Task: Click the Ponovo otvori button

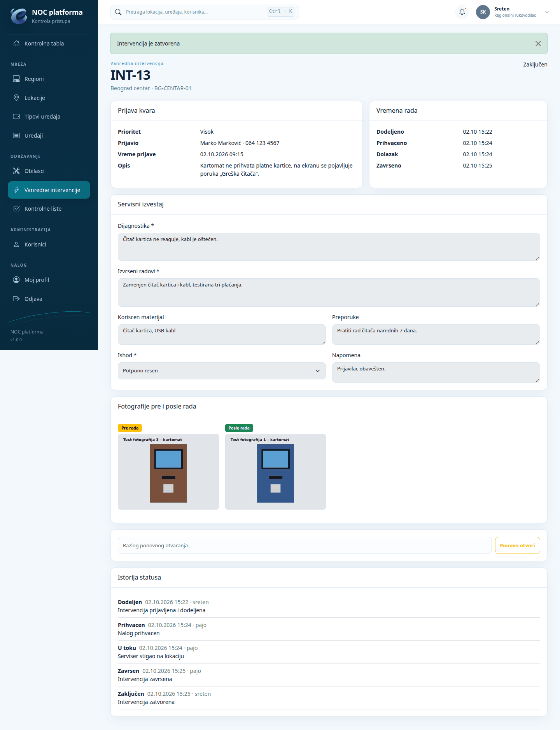Action: point(517,546)
